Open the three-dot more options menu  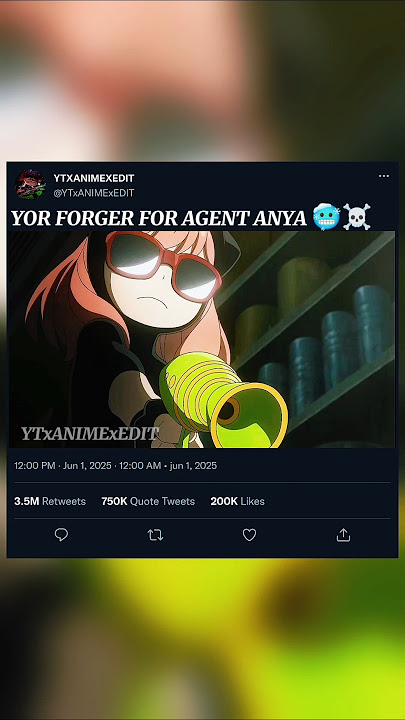click(384, 176)
